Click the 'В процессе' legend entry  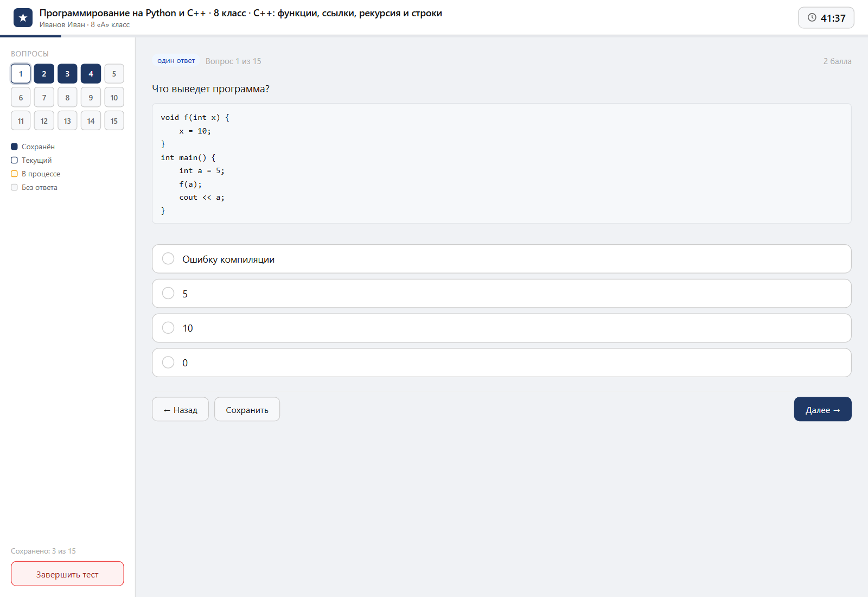[x=35, y=174]
